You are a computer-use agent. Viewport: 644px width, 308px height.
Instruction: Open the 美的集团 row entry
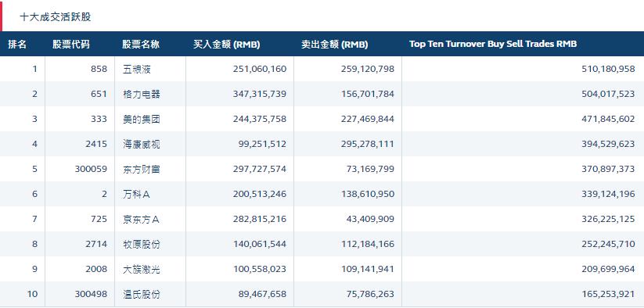pos(142,119)
